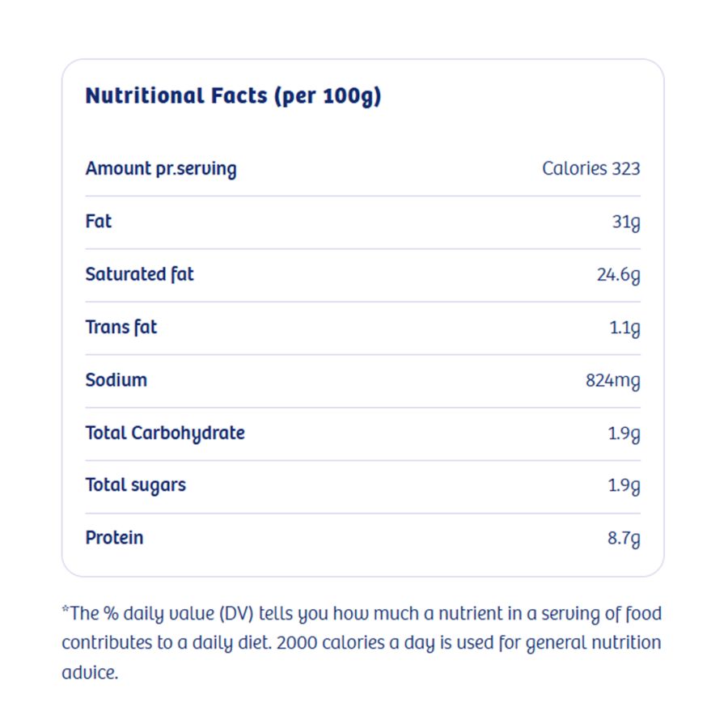
Task: Select the Sodium row label
Action: [x=116, y=380]
